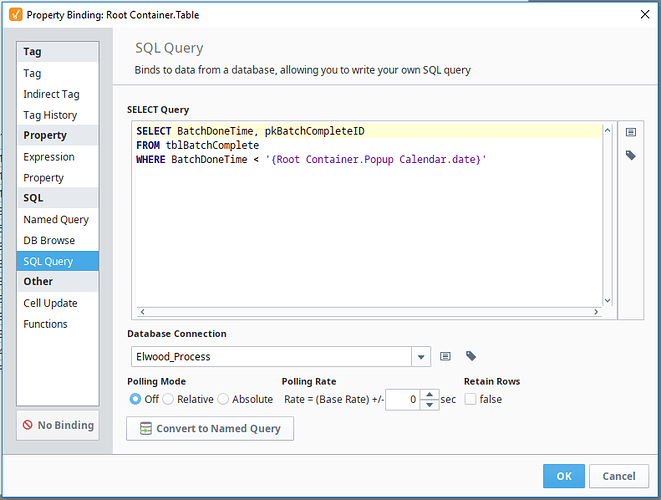Click the tag icon next to Database Connection

point(471,356)
